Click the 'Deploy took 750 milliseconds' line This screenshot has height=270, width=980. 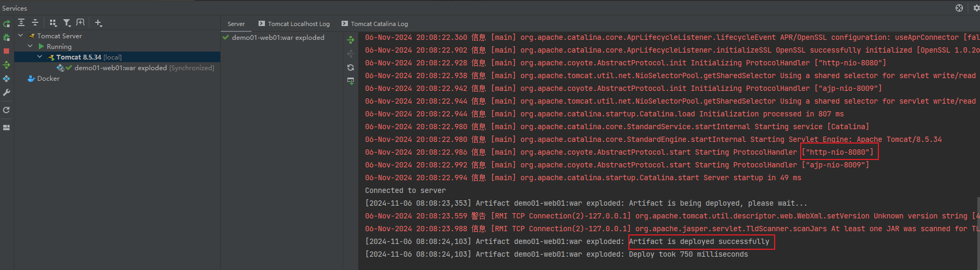(557, 254)
